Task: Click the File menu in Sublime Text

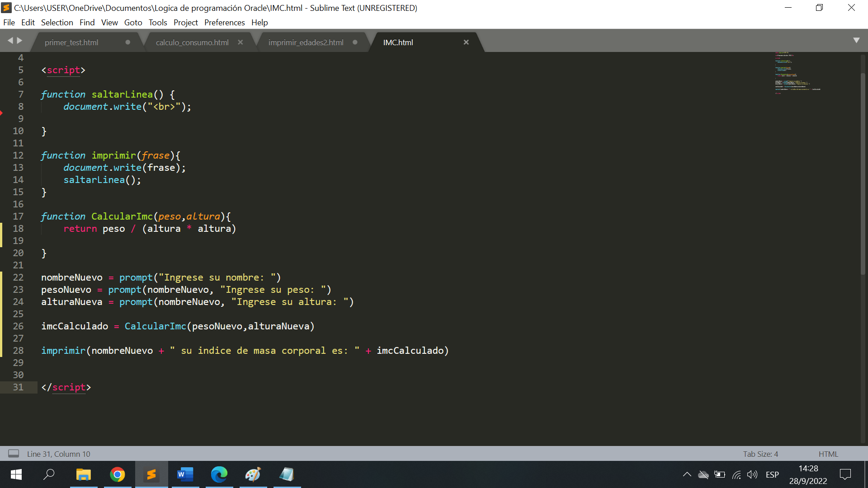Action: click(9, 23)
